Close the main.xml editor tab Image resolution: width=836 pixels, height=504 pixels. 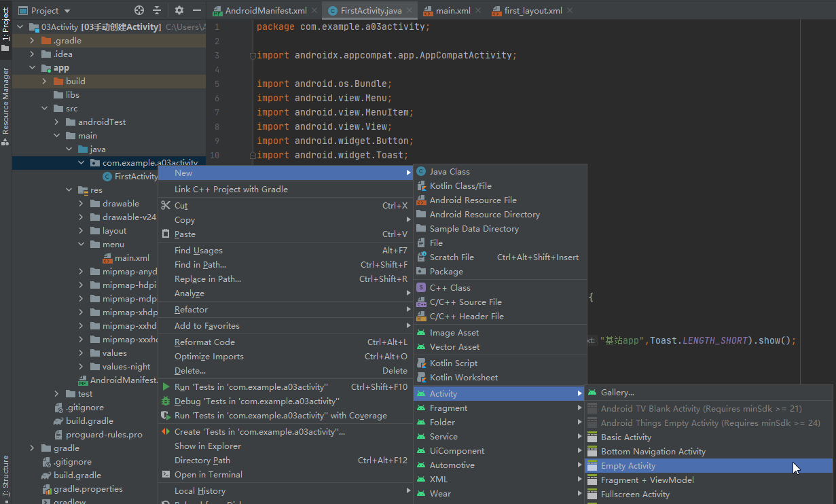click(x=478, y=11)
